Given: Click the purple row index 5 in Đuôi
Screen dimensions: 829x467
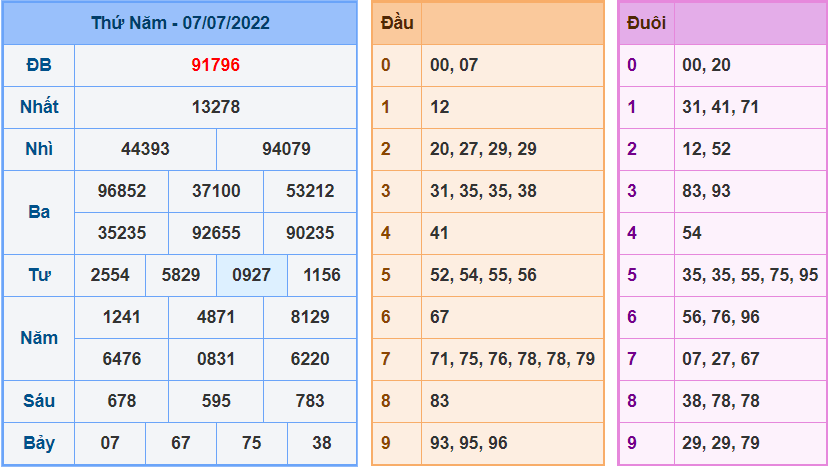Looking at the screenshot, I should pyautogui.click(x=632, y=274).
